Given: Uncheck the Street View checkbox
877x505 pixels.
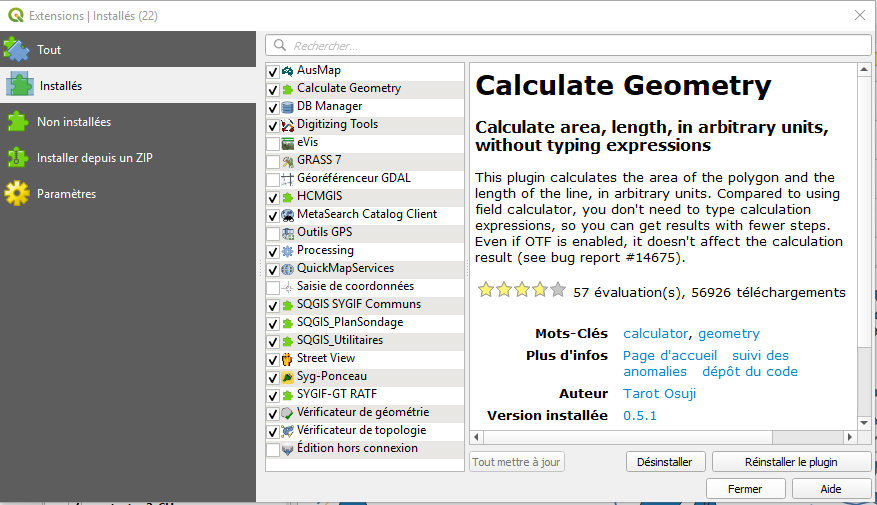Looking at the screenshot, I should [x=273, y=360].
